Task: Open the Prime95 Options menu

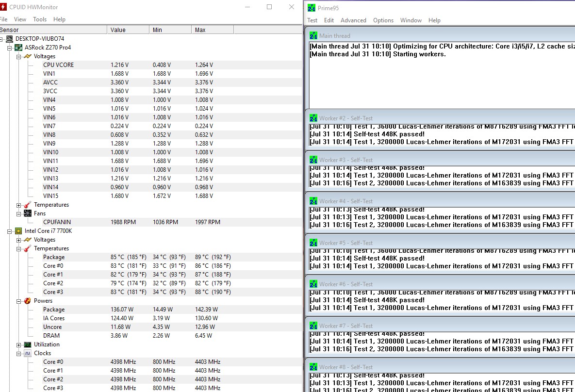Action: [x=383, y=20]
